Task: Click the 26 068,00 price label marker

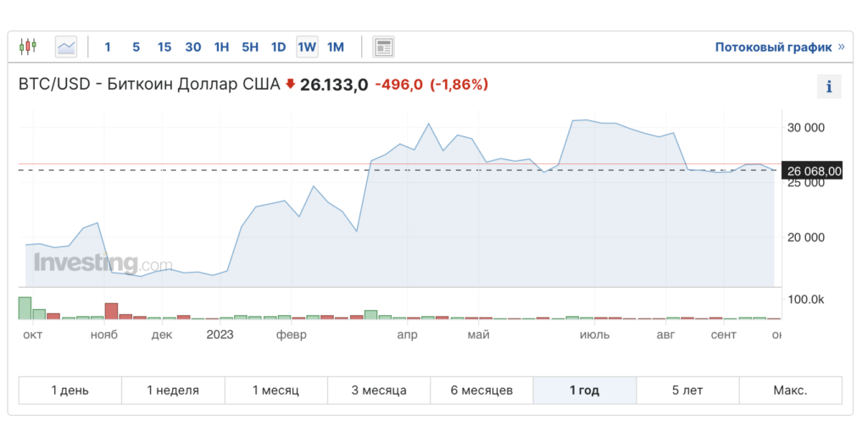Action: click(812, 171)
